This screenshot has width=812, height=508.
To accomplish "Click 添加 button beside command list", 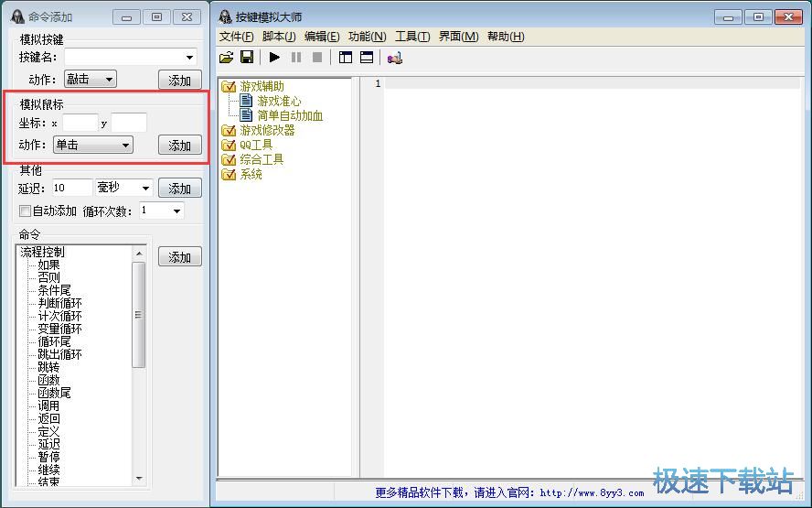I will [180, 256].
